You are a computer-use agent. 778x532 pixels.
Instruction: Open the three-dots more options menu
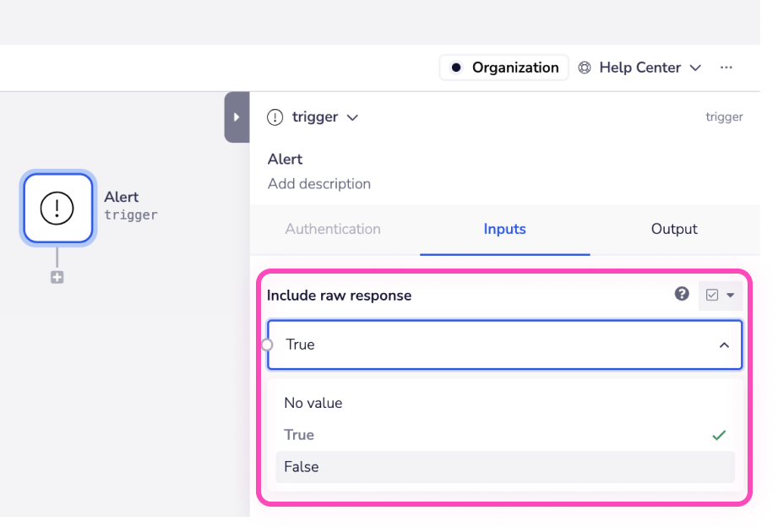[726, 68]
